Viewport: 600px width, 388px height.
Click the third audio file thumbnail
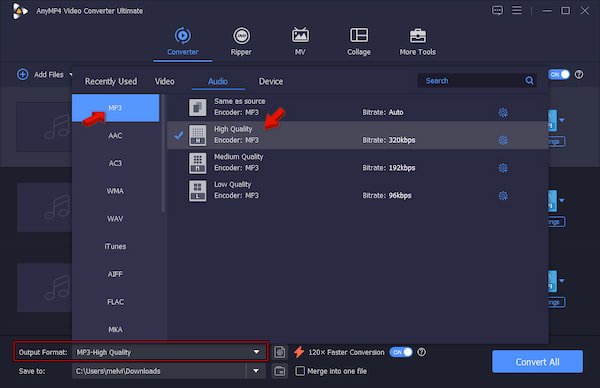click(44, 287)
